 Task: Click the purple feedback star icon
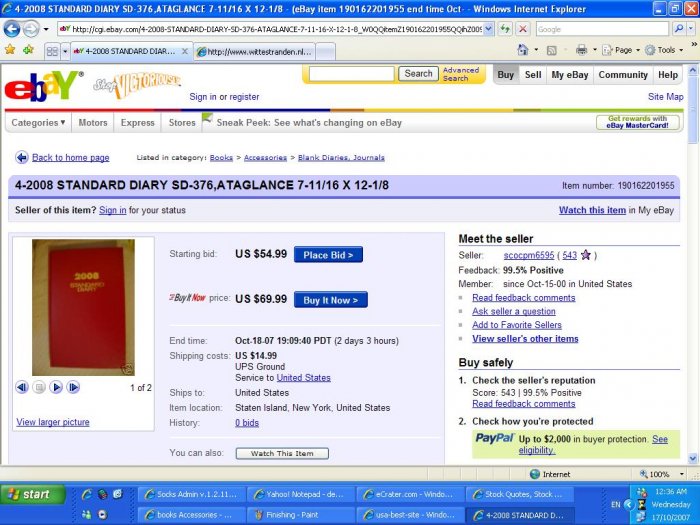click(x=586, y=255)
